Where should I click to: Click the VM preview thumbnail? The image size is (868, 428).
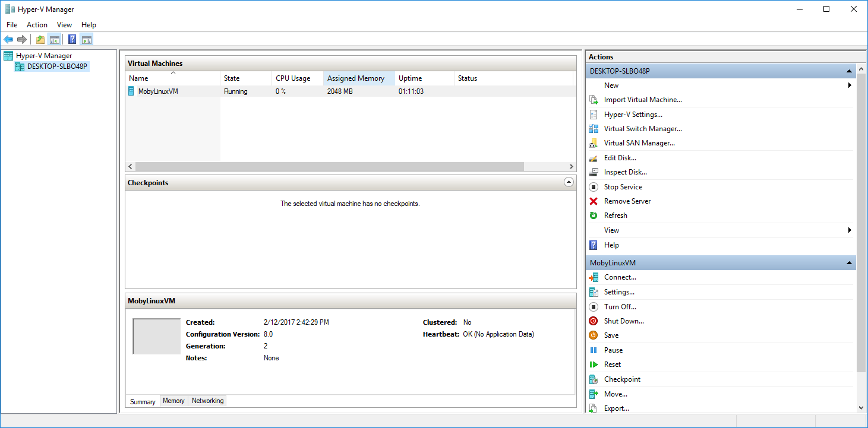pos(156,337)
